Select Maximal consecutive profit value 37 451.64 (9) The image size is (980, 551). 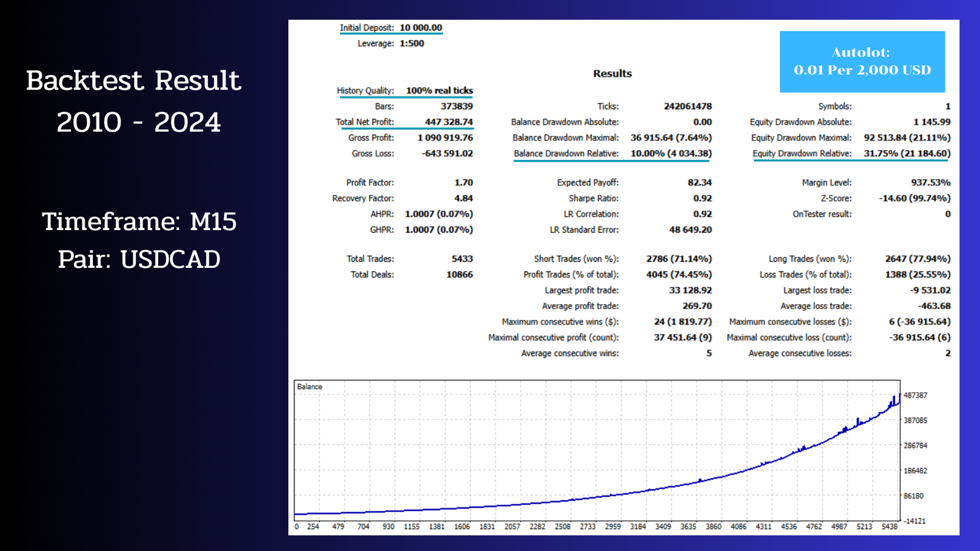tap(682, 338)
